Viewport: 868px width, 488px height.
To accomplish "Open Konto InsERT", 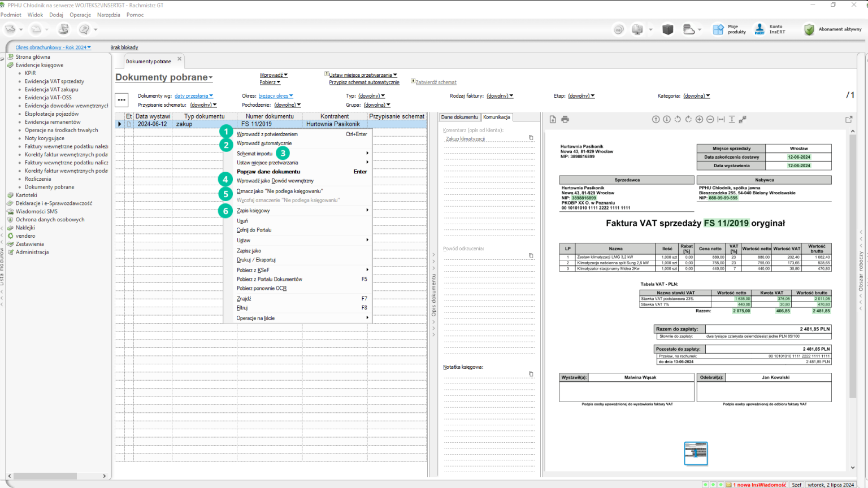I will pos(770,29).
